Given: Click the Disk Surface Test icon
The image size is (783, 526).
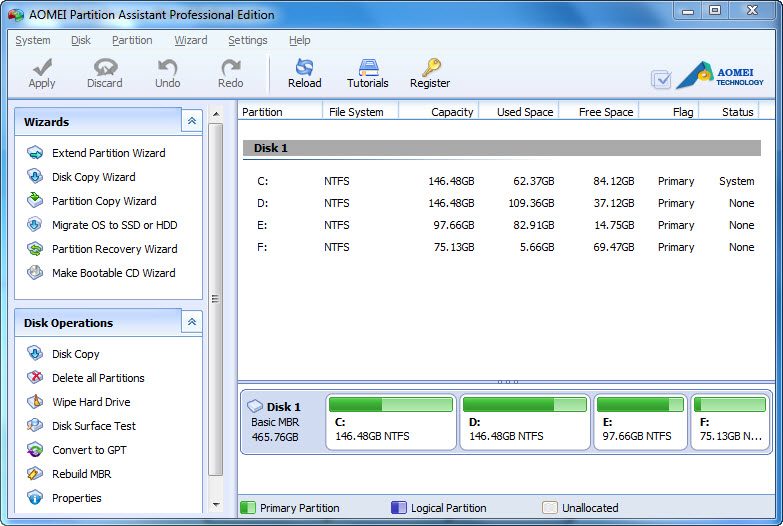Looking at the screenshot, I should (x=35, y=425).
